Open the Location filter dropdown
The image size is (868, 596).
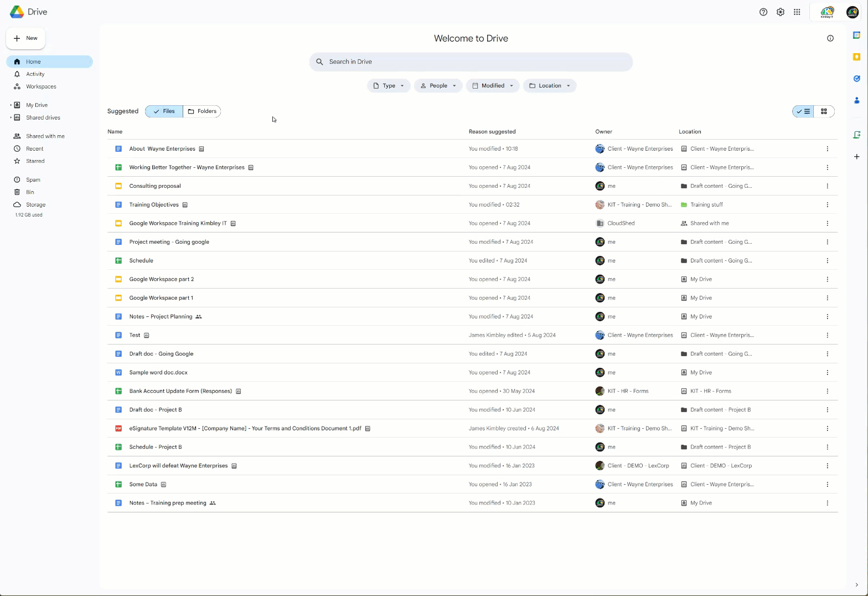coord(549,86)
